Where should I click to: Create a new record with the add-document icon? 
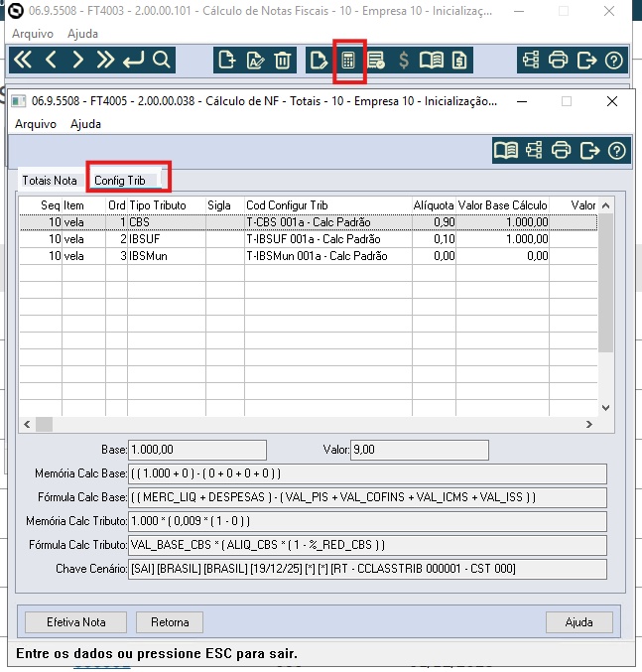pyautogui.click(x=226, y=60)
